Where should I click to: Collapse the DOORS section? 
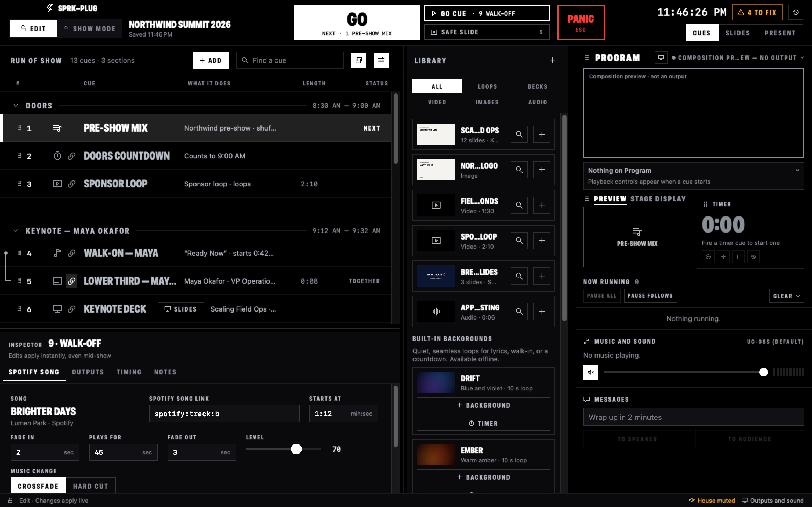16,106
